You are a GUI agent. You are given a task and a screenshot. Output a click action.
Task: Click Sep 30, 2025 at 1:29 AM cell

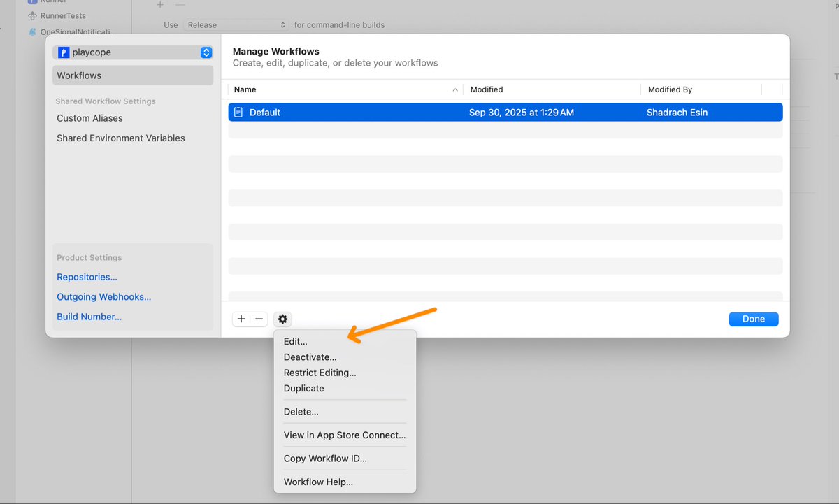click(522, 112)
